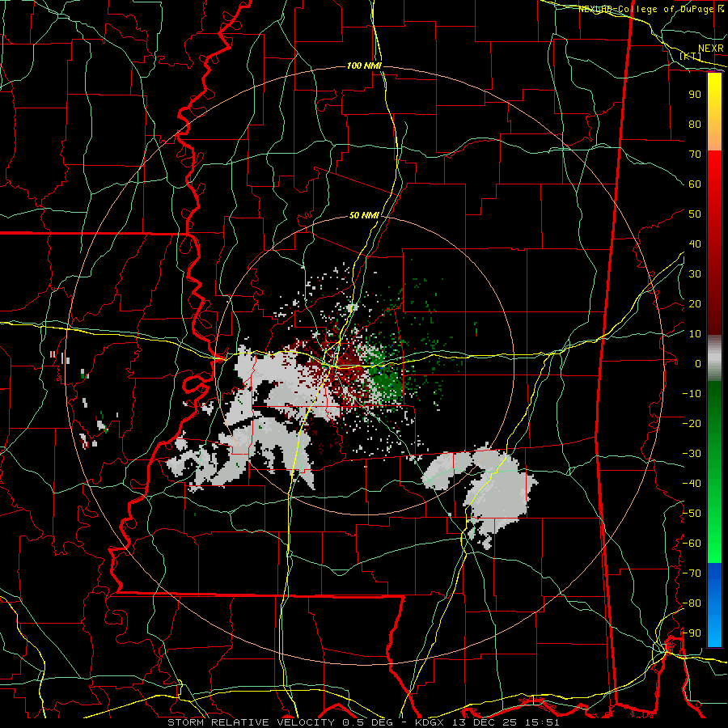Select the -70 value on velocity scale

click(x=692, y=574)
